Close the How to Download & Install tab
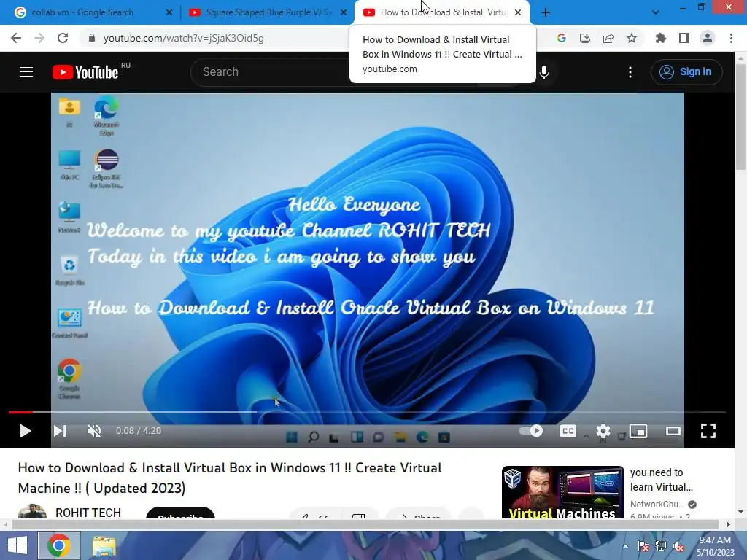The height and width of the screenshot is (560, 747). point(518,12)
